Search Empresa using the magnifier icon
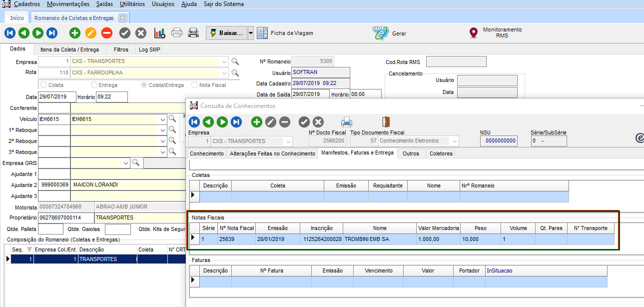The height and width of the screenshot is (307, 644). [x=235, y=61]
